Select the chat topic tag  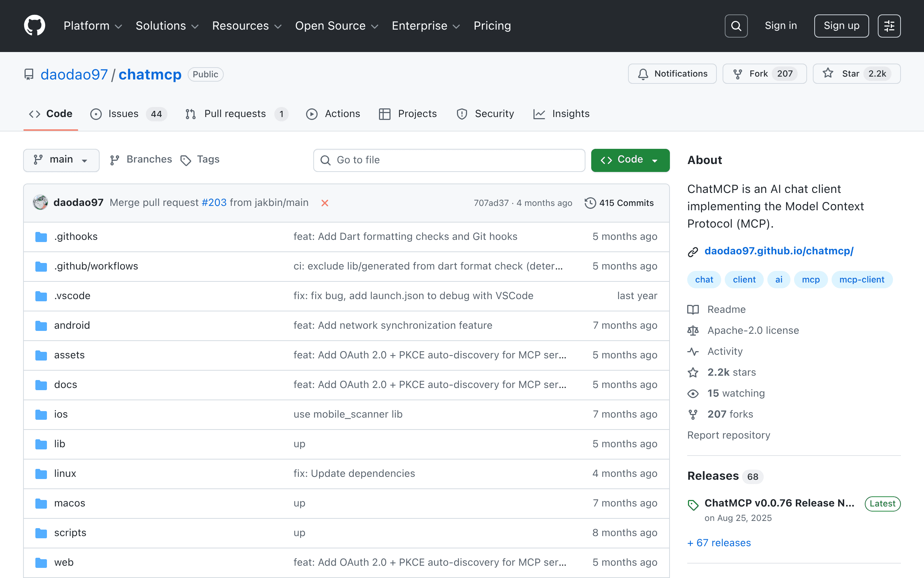click(704, 280)
